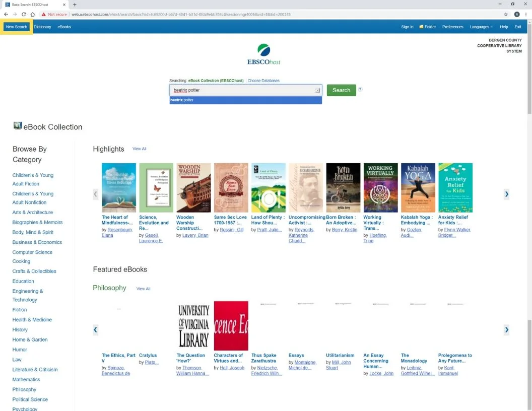
Task: Open the Cratylus title link
Action: [x=148, y=355]
